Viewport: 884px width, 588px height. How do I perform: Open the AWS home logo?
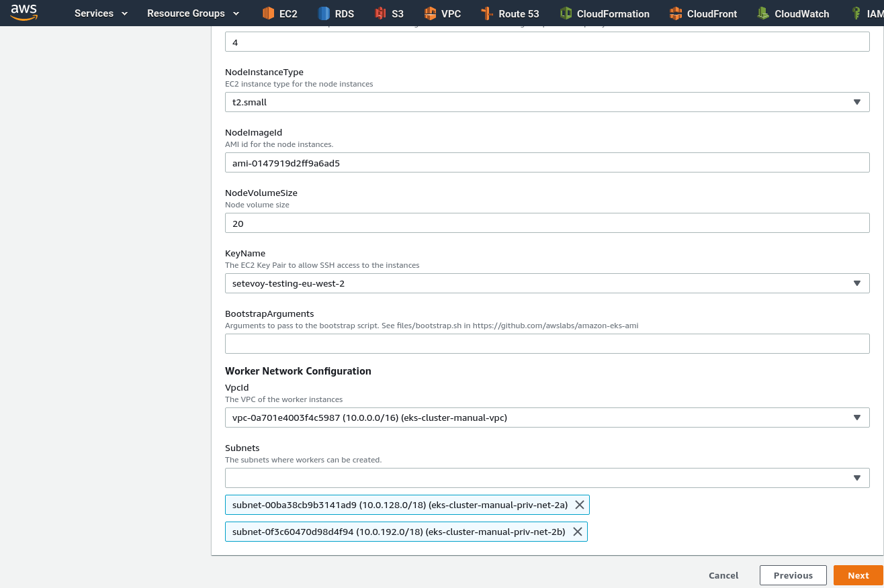coord(24,12)
